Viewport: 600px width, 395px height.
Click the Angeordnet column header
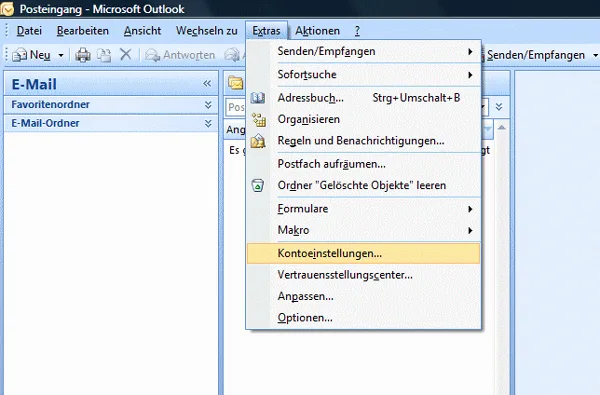click(x=235, y=129)
